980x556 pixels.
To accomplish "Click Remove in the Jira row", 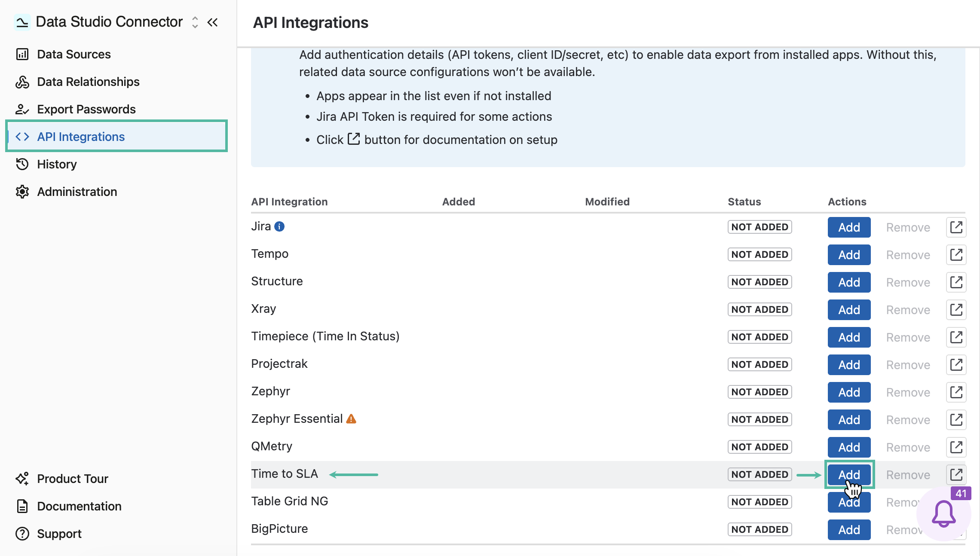I will 908,227.
